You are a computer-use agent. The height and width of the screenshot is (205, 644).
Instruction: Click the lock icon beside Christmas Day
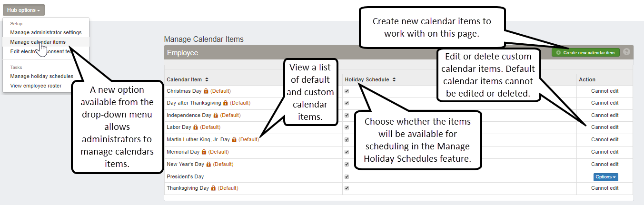[x=206, y=91]
